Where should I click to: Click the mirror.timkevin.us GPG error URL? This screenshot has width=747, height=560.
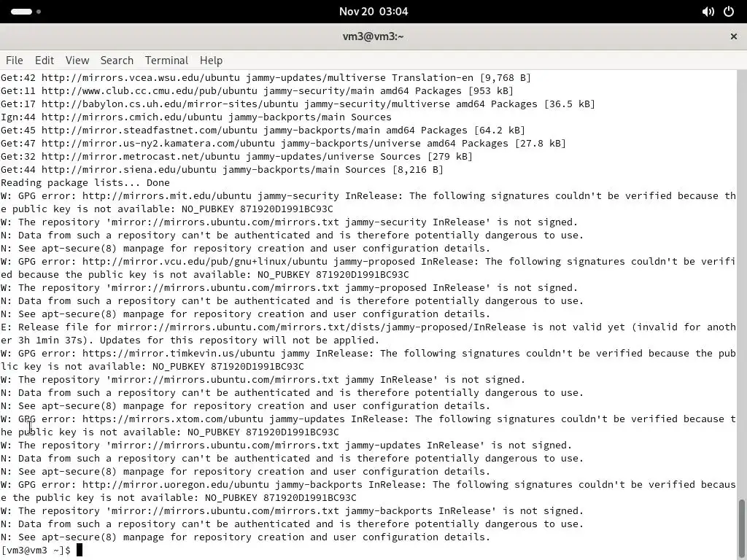click(x=179, y=354)
